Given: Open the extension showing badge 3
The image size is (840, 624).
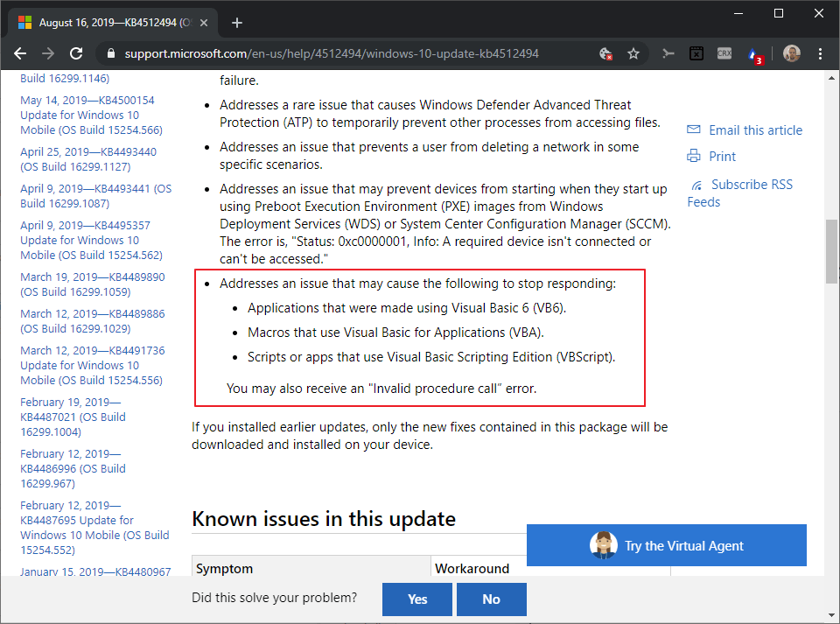Looking at the screenshot, I should coord(754,54).
